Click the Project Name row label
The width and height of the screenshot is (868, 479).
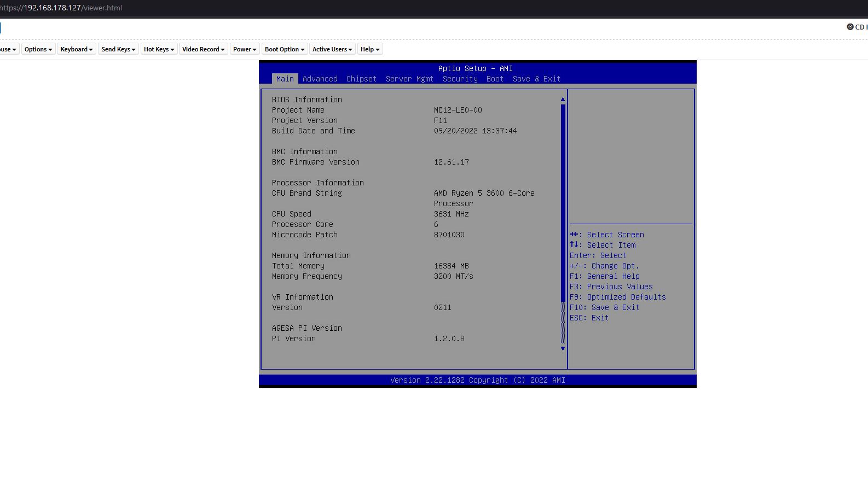point(298,110)
